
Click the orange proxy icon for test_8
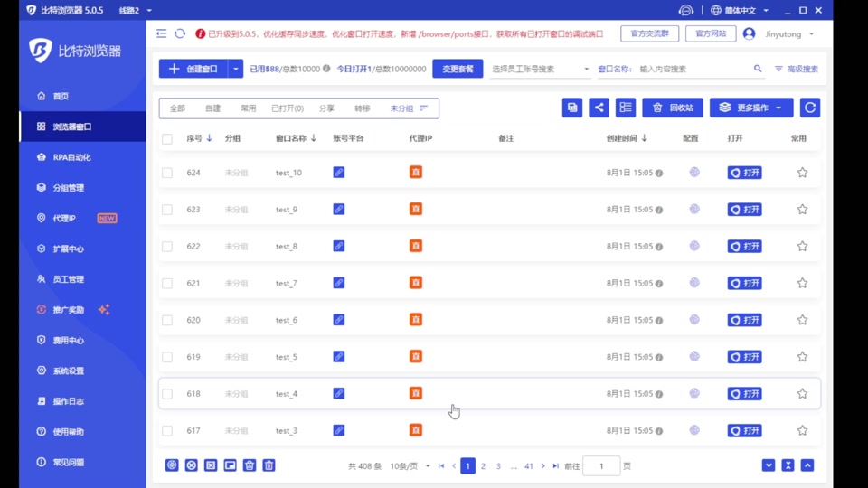pyautogui.click(x=416, y=246)
